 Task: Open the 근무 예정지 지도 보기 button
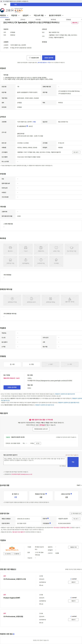[x=76, y=152]
